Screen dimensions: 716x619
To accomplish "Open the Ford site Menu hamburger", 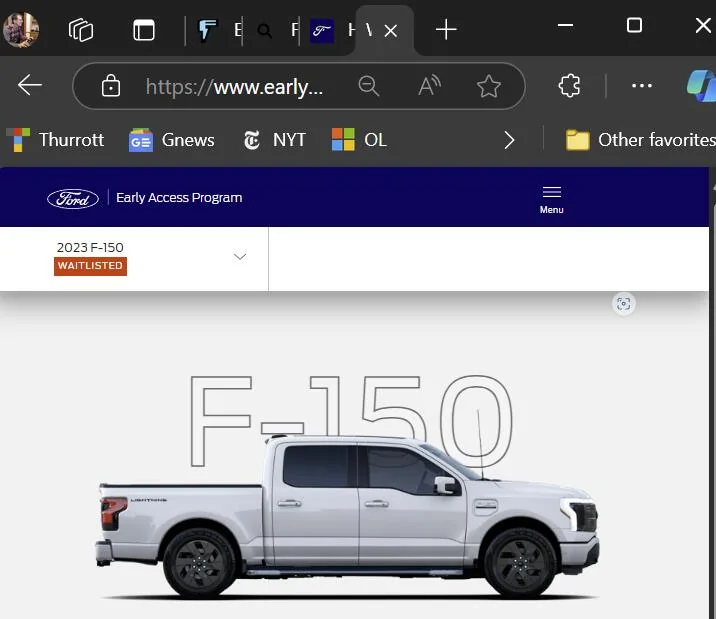I will (552, 199).
